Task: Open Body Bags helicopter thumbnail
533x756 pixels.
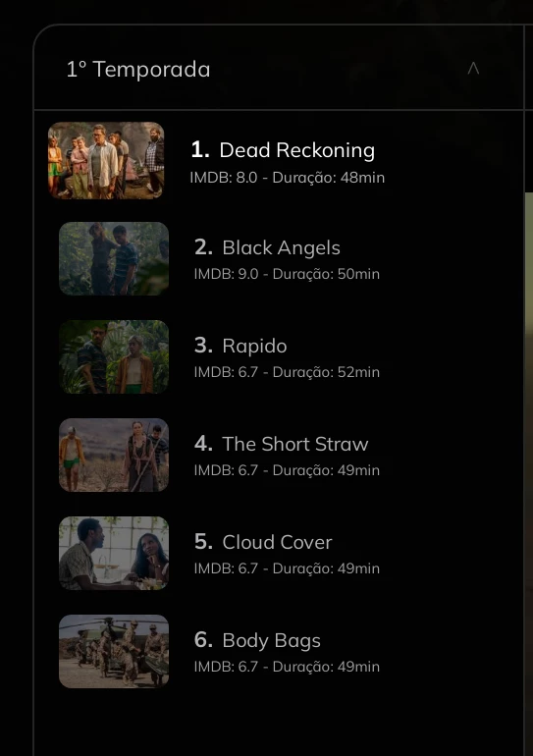Action: pos(114,651)
